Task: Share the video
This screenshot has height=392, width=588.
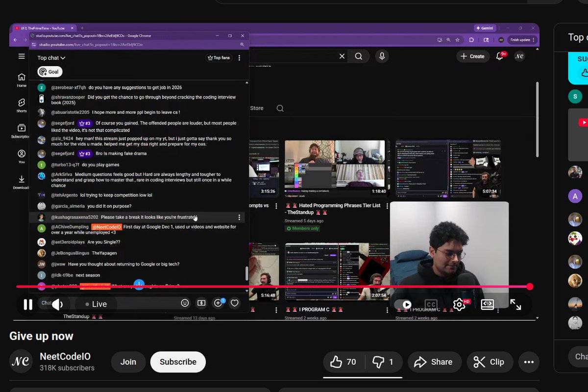Action: coord(434,362)
